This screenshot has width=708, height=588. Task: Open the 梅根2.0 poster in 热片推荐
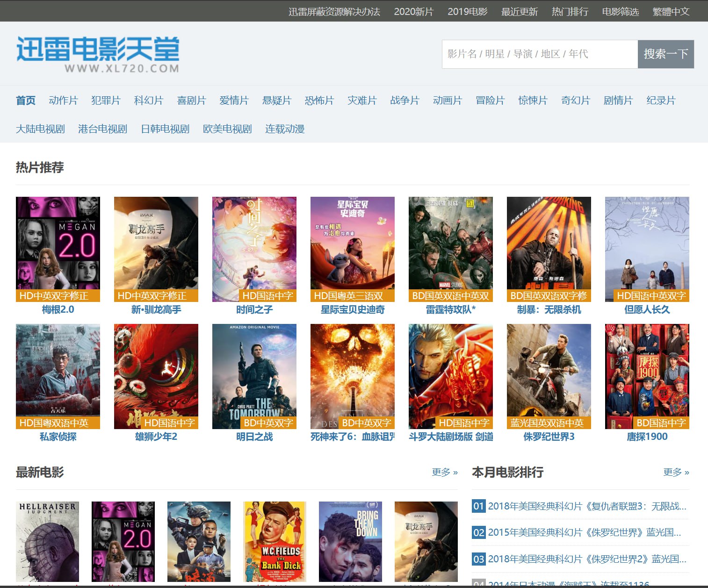pyautogui.click(x=58, y=249)
